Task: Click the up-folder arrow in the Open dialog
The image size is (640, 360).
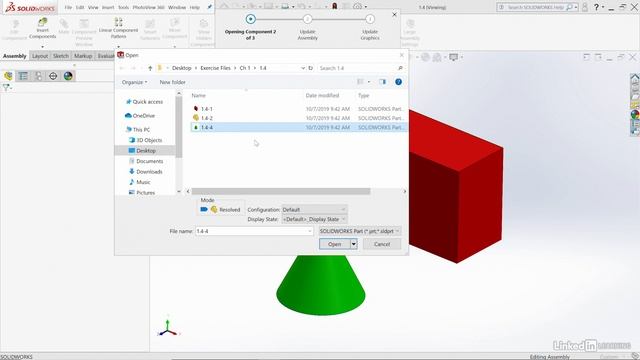Action: (150, 68)
